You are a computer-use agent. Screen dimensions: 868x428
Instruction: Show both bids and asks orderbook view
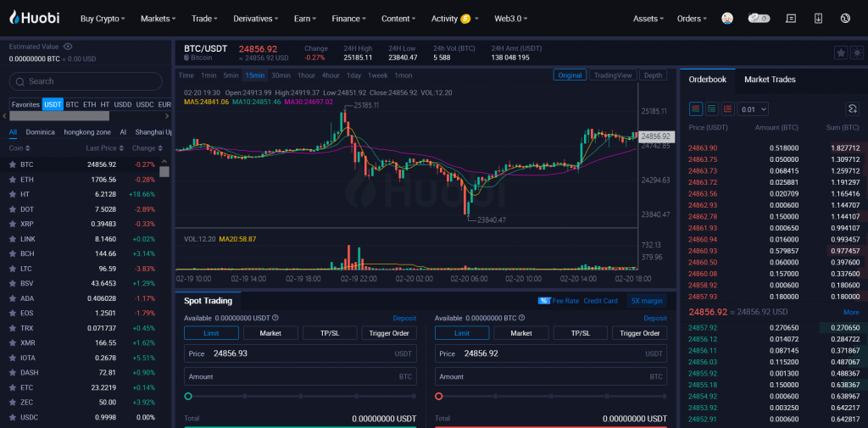click(x=696, y=109)
